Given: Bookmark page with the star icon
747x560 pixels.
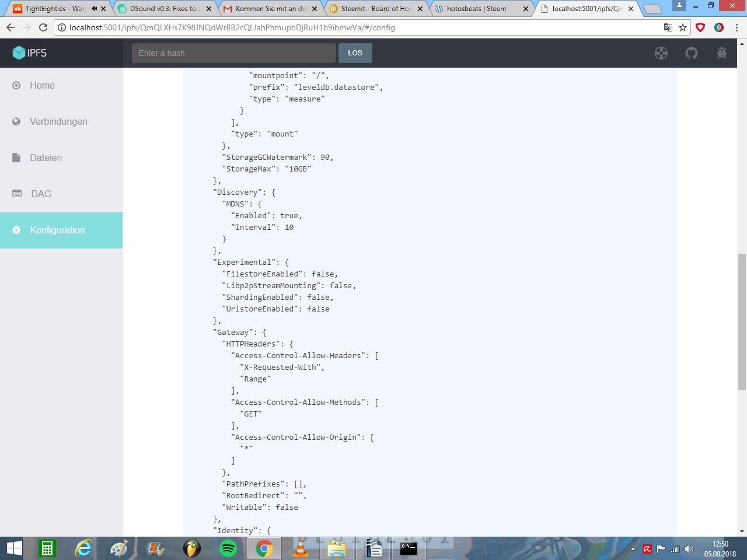Looking at the screenshot, I should [683, 27].
